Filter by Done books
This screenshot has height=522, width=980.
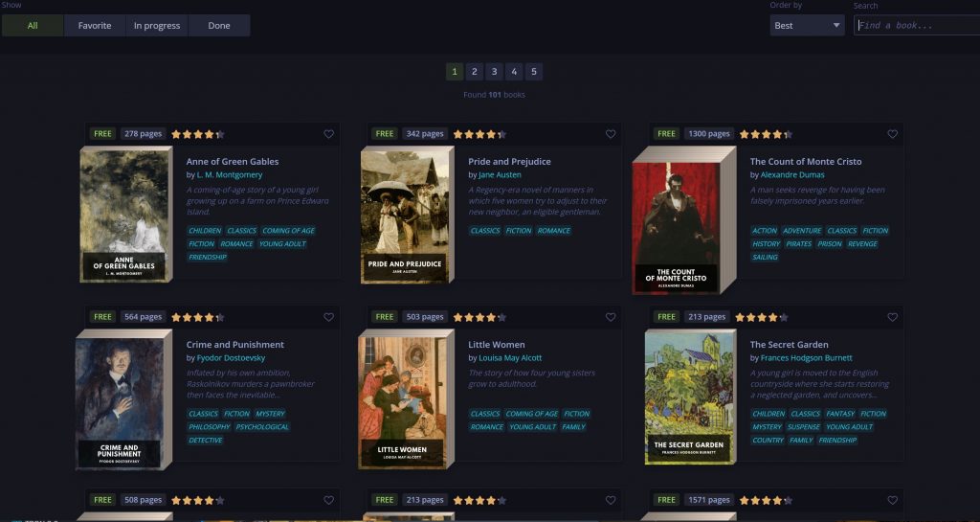219,26
